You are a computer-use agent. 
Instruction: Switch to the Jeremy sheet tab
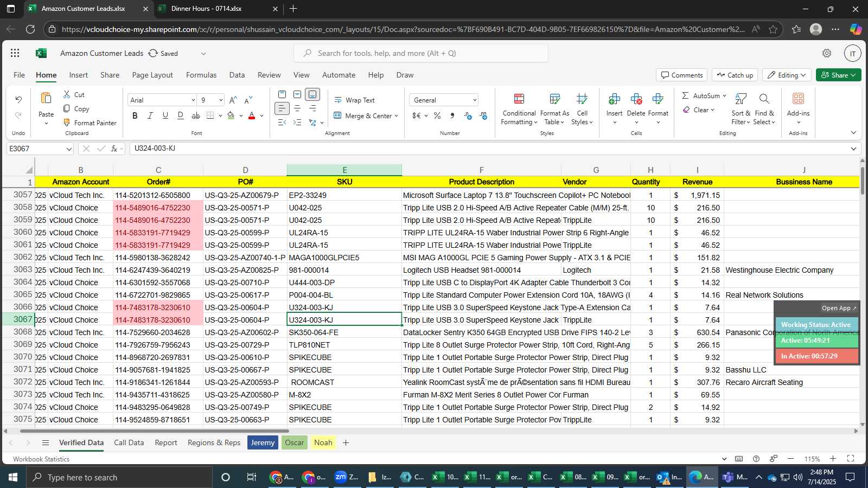coord(263,442)
